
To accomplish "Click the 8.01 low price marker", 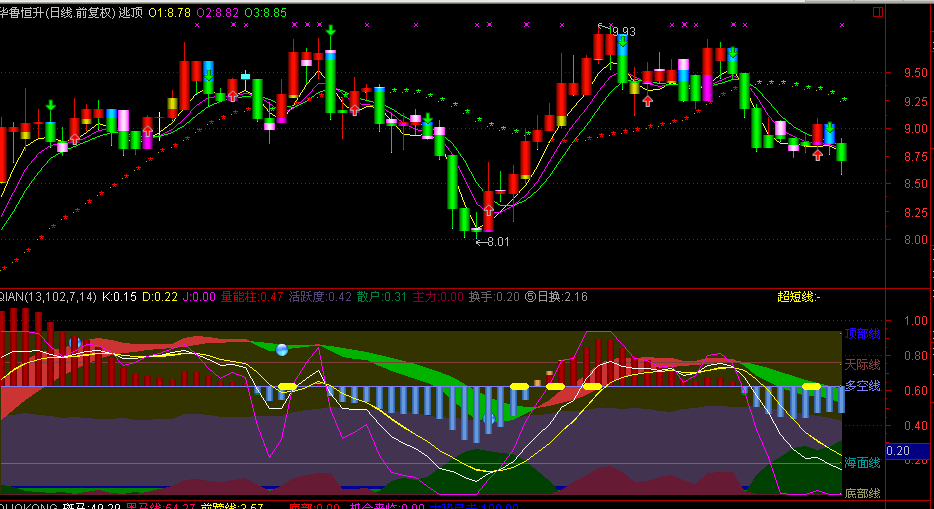I will point(493,240).
